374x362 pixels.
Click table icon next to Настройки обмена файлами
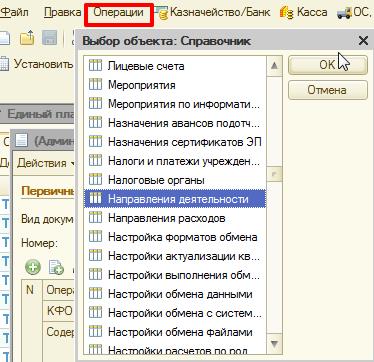pos(95,331)
